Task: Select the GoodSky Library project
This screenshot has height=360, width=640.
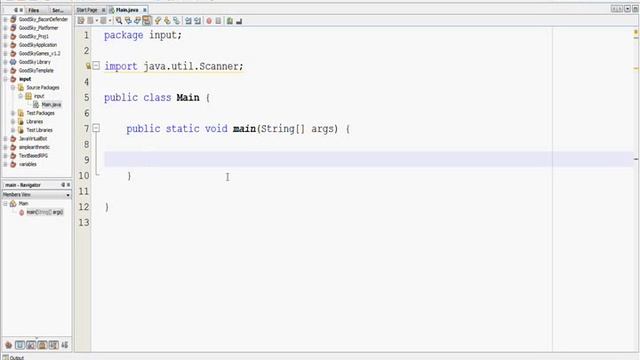Action: click(34, 62)
